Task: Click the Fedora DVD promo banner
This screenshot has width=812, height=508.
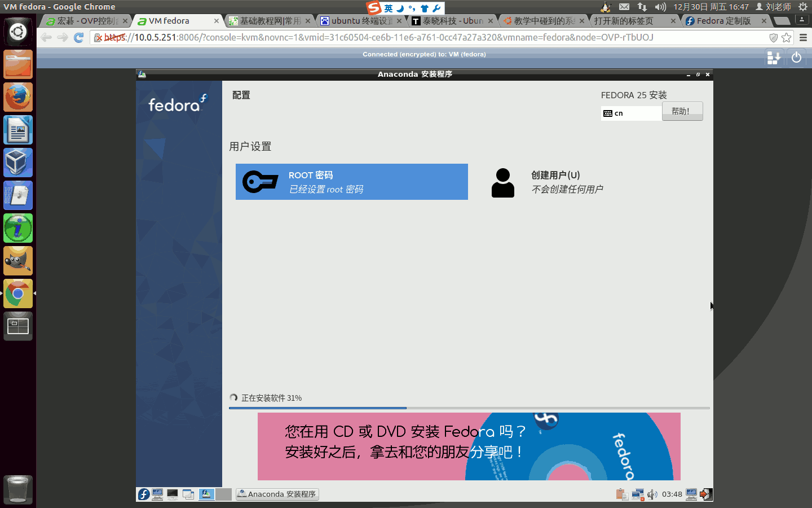Action: [x=469, y=446]
